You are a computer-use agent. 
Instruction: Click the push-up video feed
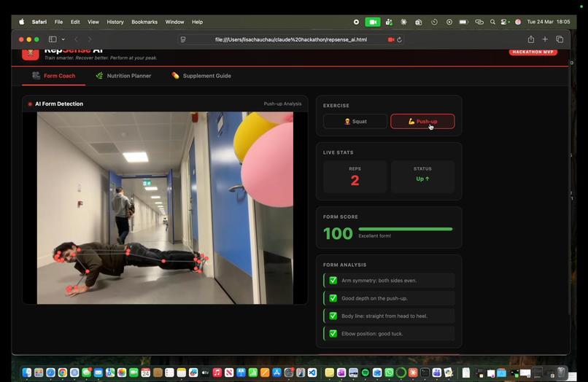click(165, 208)
